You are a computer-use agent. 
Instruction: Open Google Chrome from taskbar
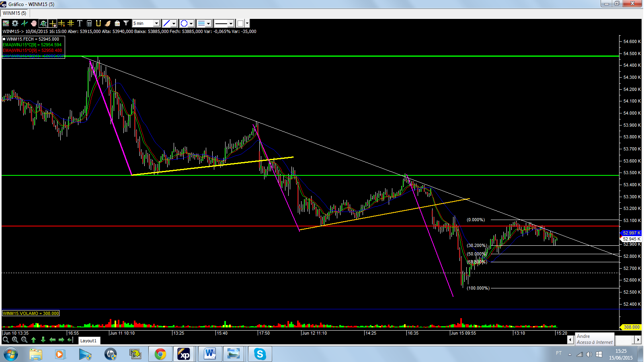click(x=160, y=354)
